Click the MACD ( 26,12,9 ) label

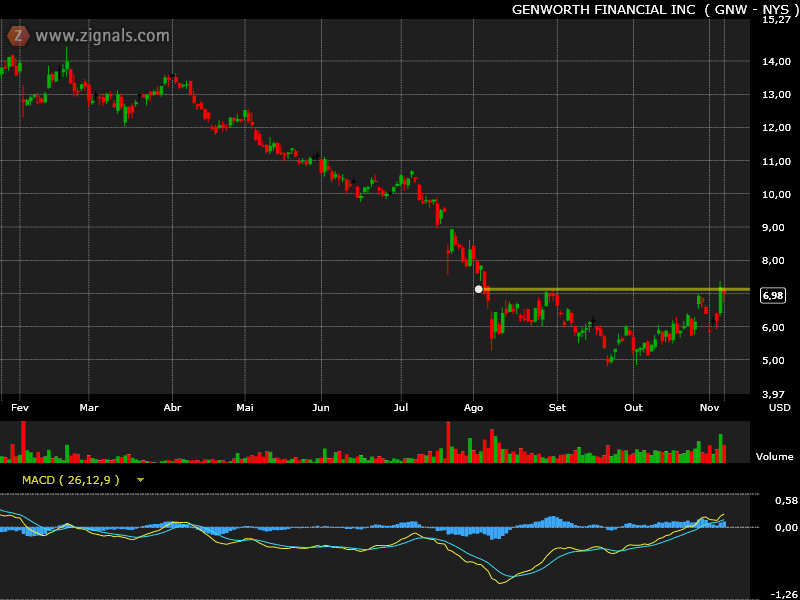70,480
